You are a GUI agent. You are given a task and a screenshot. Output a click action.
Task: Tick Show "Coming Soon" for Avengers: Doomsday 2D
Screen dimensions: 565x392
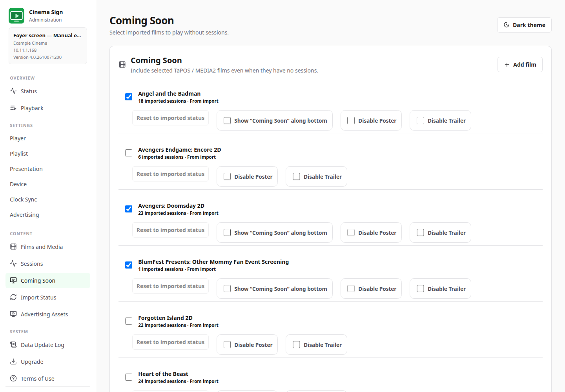tap(227, 233)
